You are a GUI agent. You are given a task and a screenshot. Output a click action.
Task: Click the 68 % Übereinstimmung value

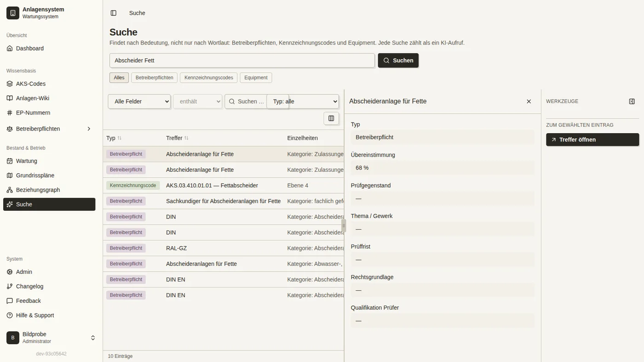tap(443, 168)
